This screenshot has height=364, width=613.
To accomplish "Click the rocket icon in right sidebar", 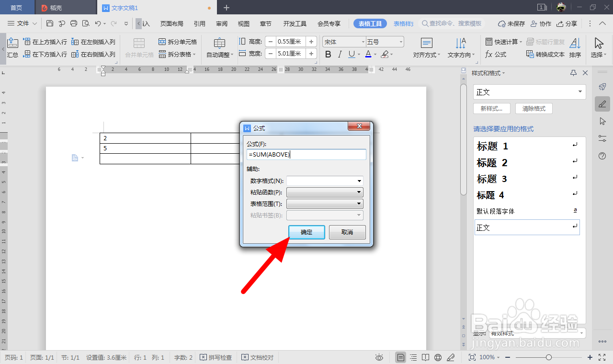I will coord(602,87).
